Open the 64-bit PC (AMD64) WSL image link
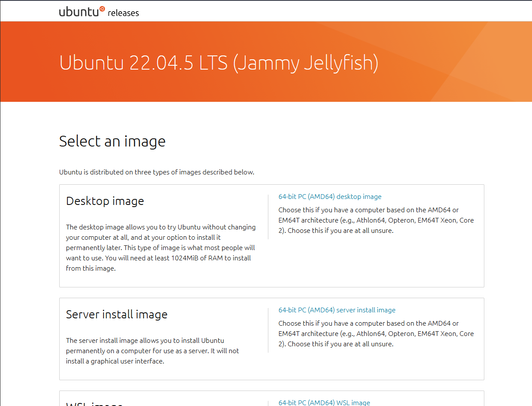The width and height of the screenshot is (532, 406). 324,403
